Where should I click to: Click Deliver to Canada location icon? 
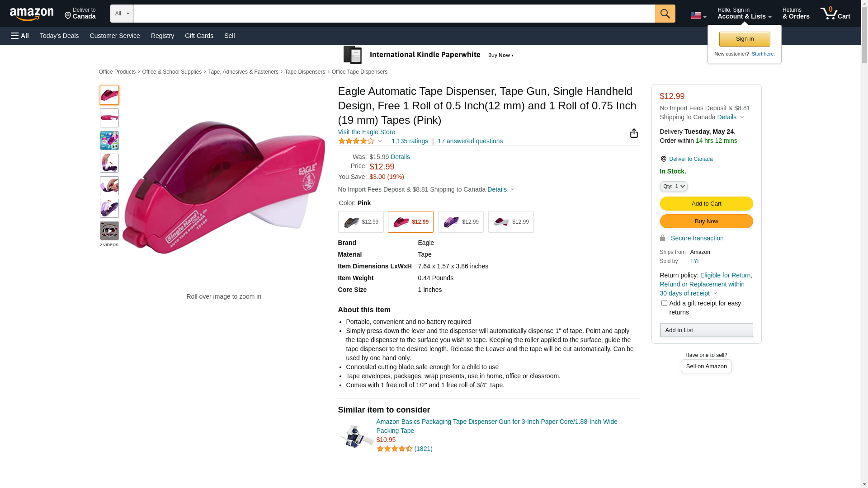click(x=663, y=159)
